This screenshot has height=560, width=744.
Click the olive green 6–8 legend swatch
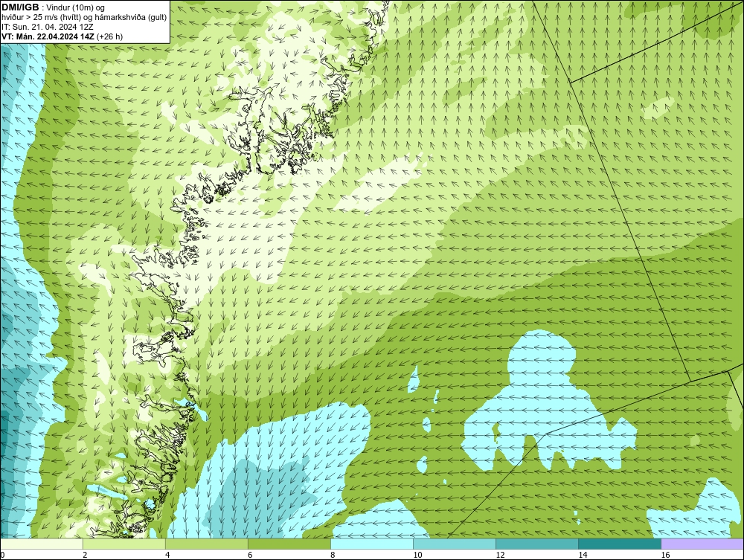tap(289, 544)
